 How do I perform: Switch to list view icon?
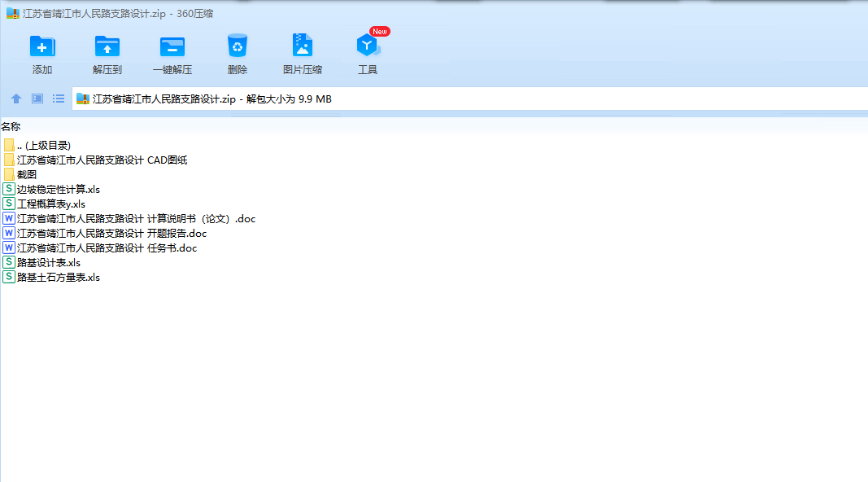click(x=58, y=99)
